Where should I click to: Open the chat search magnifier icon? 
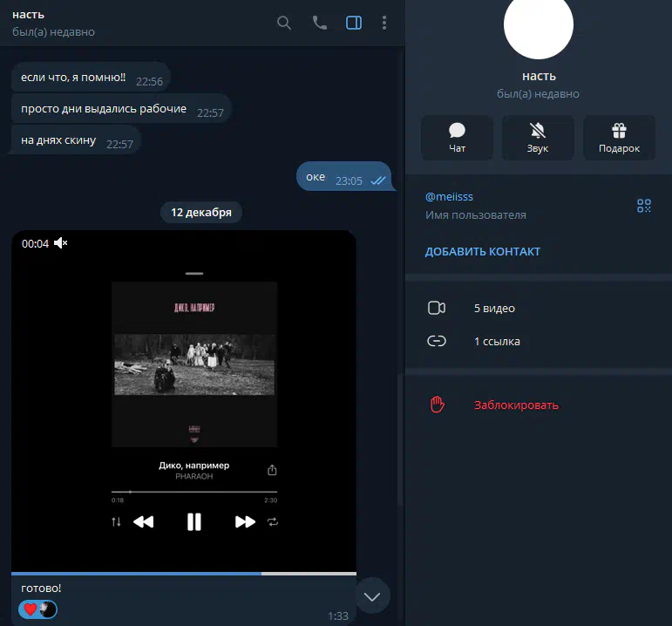click(x=284, y=24)
